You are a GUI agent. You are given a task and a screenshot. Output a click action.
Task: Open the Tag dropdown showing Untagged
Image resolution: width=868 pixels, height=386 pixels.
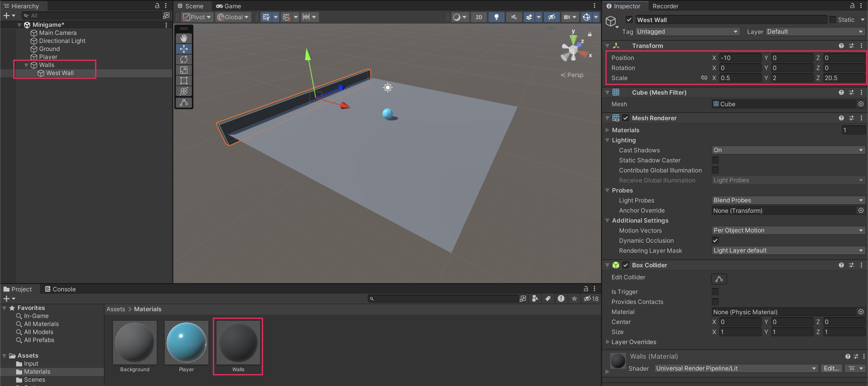[x=687, y=31]
